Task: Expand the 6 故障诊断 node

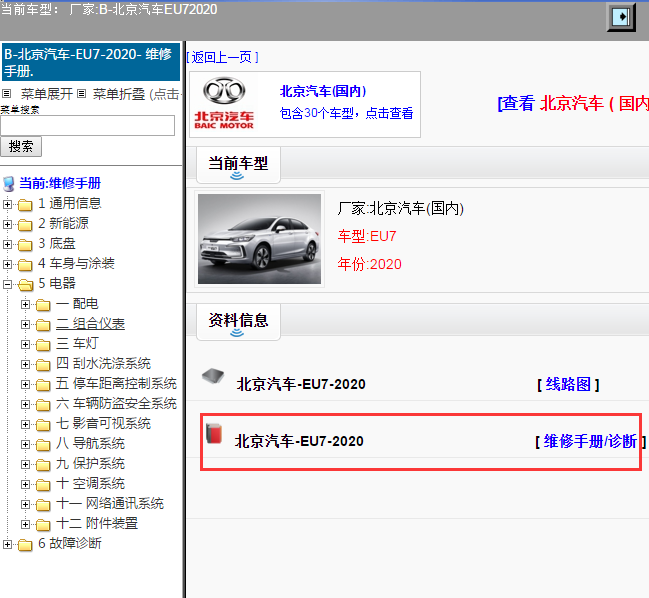Action: [7, 544]
